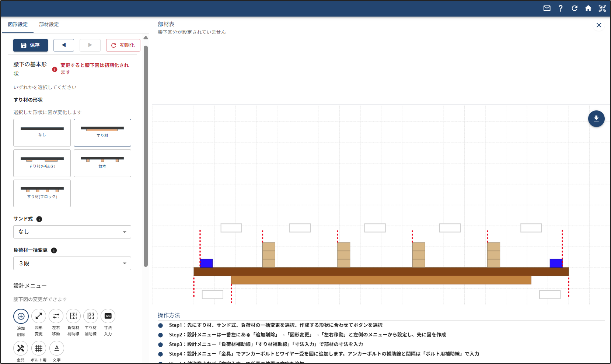The image size is (611, 364).
Task: Click bottom-right dimension box under beam
Action: (x=550, y=294)
